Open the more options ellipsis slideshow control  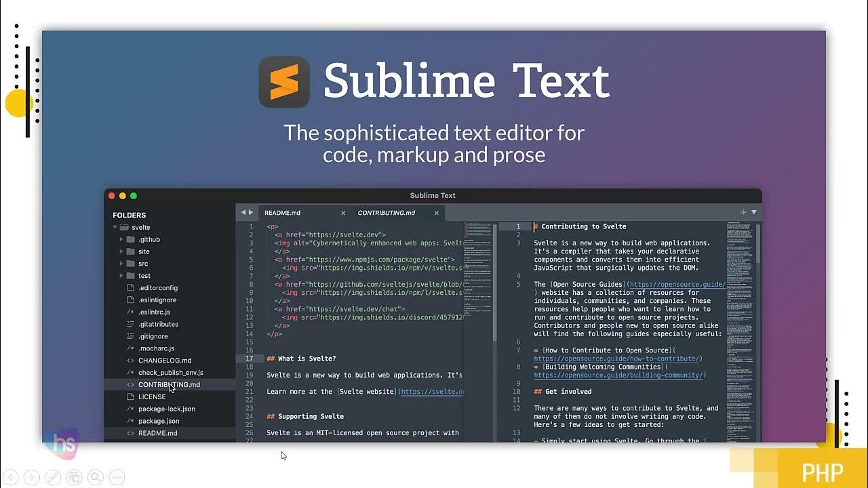[117, 477]
